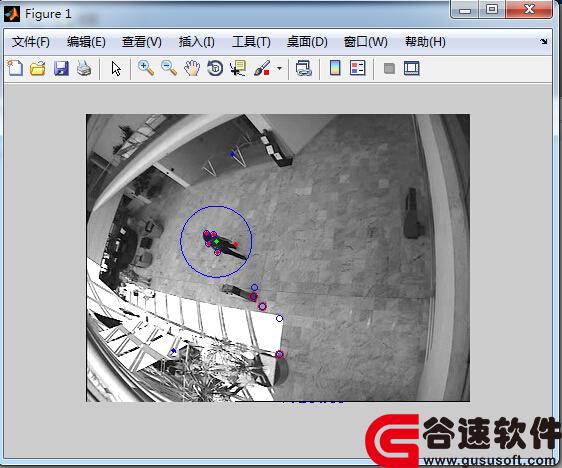Viewport: 562px width, 468px height.
Task: Open a file with the folder icon
Action: tap(38, 68)
